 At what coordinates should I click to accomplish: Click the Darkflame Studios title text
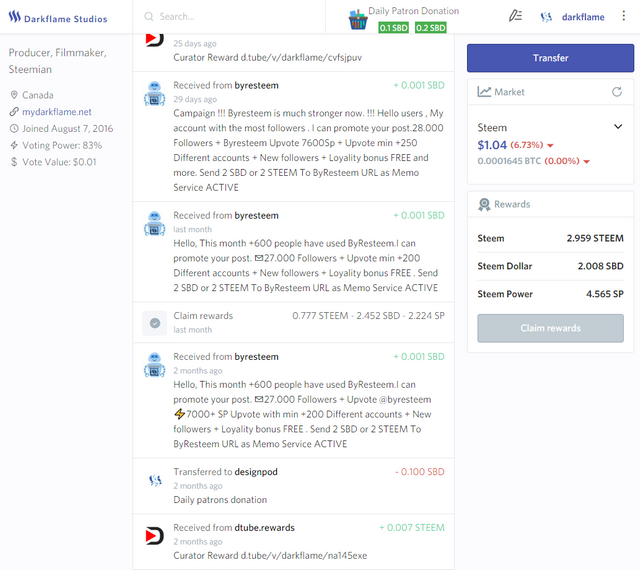[65, 19]
